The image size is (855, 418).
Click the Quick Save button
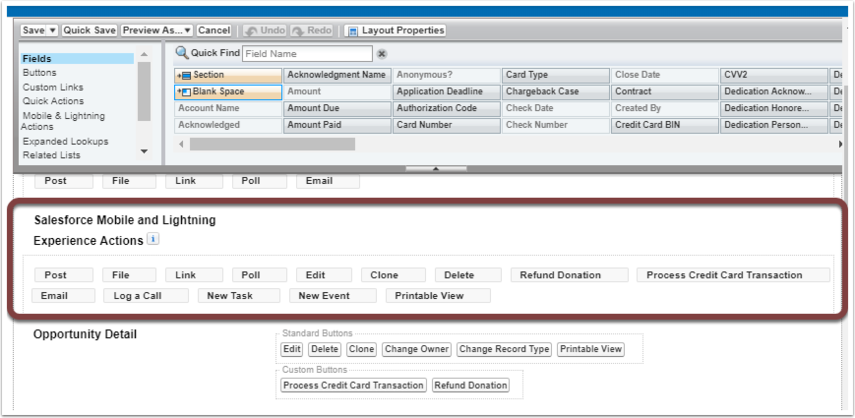point(89,31)
